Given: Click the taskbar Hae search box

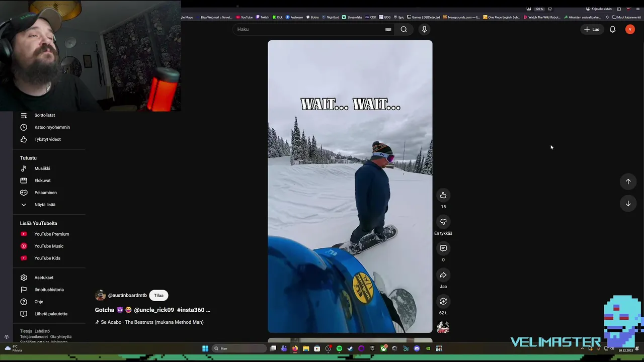Looking at the screenshot, I should pos(239,348).
